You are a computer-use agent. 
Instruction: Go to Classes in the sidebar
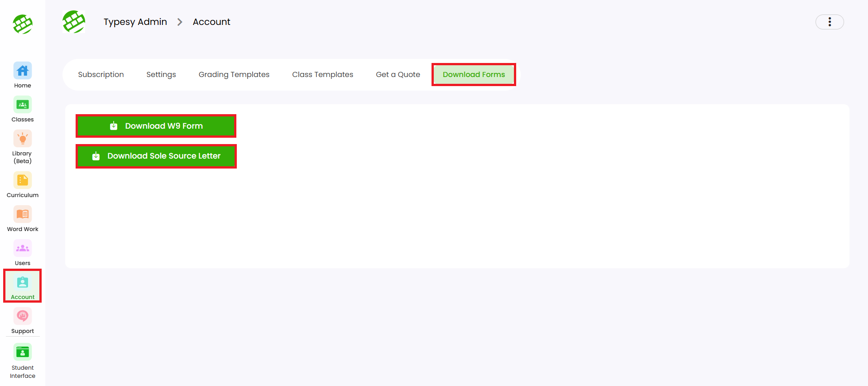click(x=23, y=105)
